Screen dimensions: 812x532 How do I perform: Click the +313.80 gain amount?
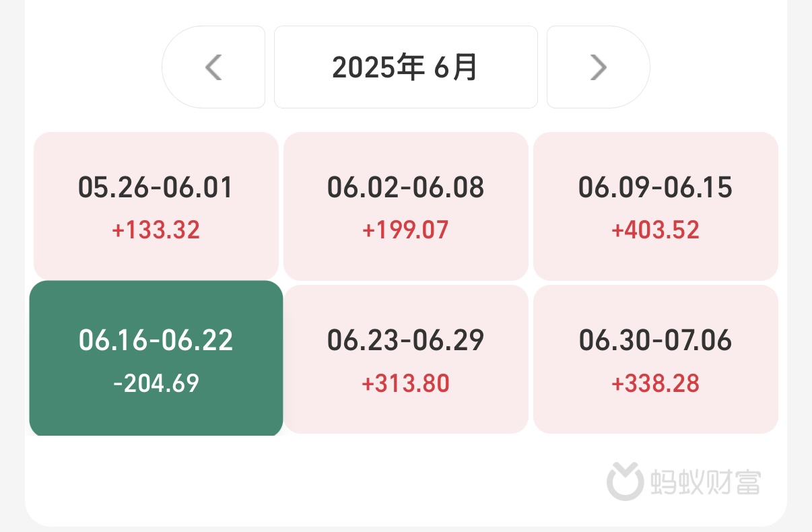[x=405, y=383]
